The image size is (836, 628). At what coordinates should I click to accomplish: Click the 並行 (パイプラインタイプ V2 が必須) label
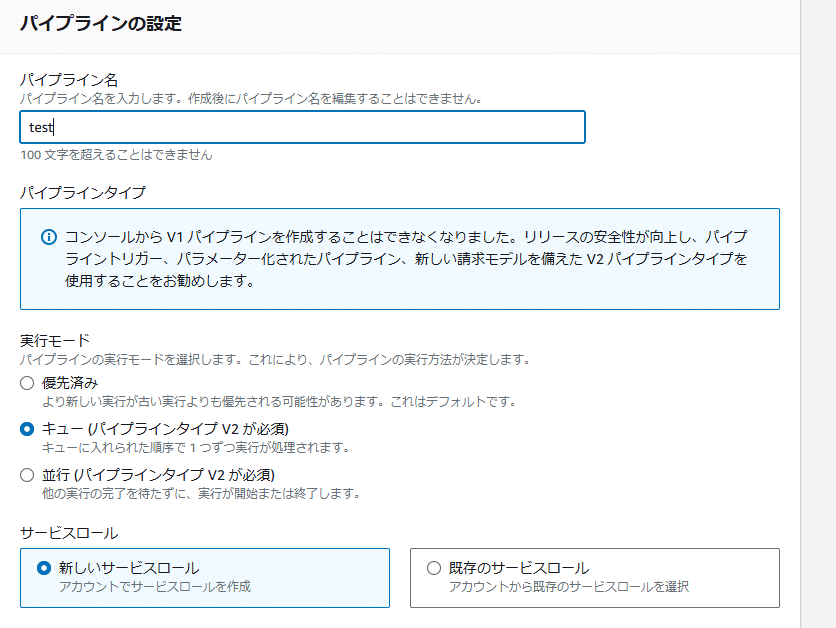pyautogui.click(x=158, y=474)
